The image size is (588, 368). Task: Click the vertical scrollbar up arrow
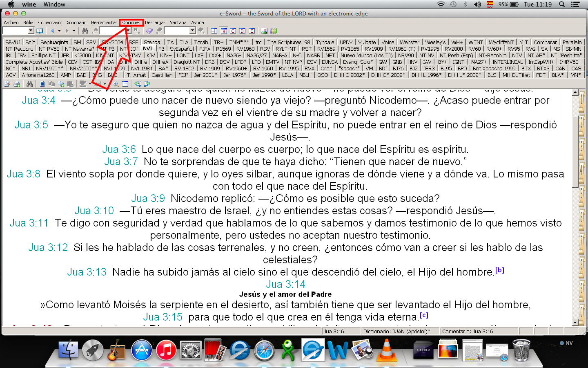(575, 92)
